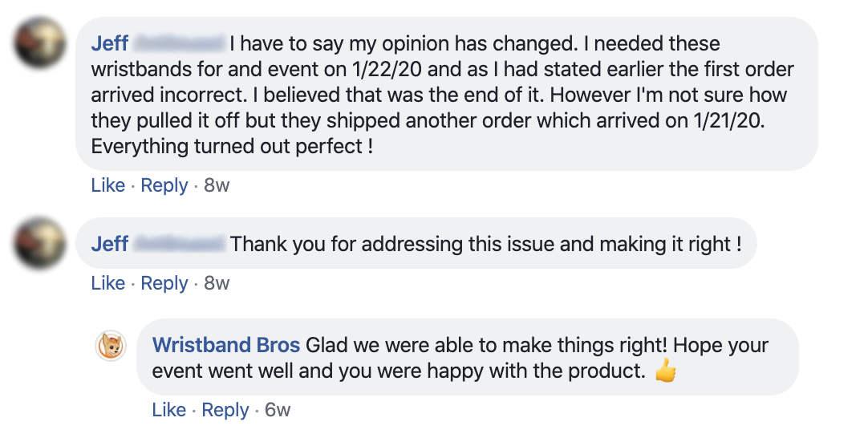Open Jeff's profile name on the first comment
Screen dimensions: 868x438
[111, 43]
